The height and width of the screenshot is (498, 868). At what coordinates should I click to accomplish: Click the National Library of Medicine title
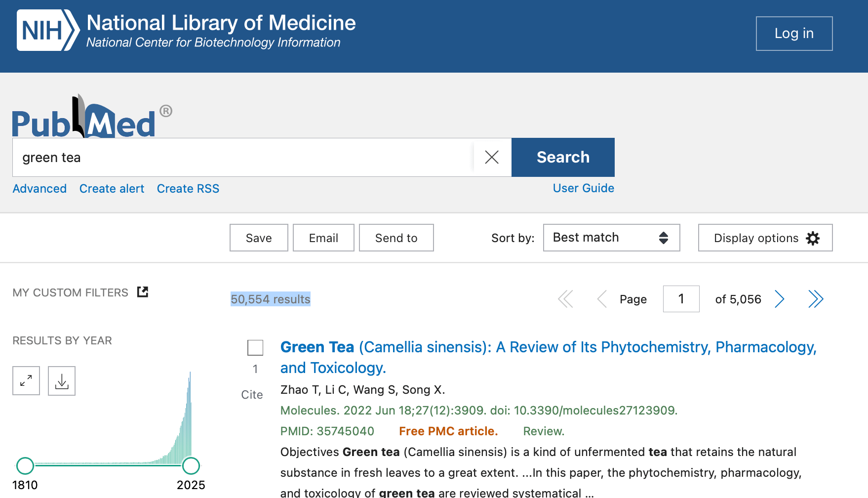[221, 23]
